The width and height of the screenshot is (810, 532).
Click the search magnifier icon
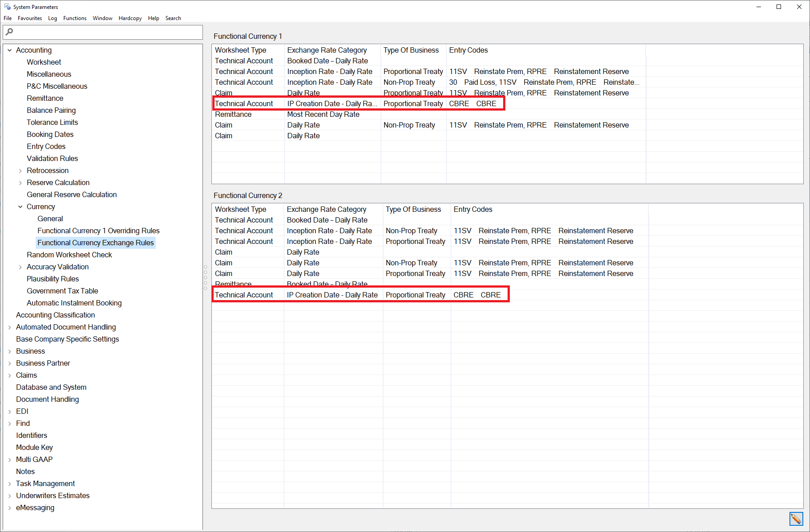coord(9,32)
